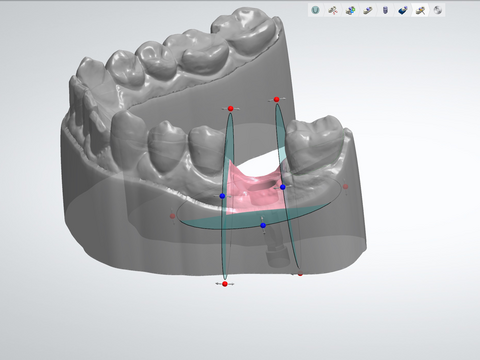Click the highlighted active workflow step icon

[420, 10]
